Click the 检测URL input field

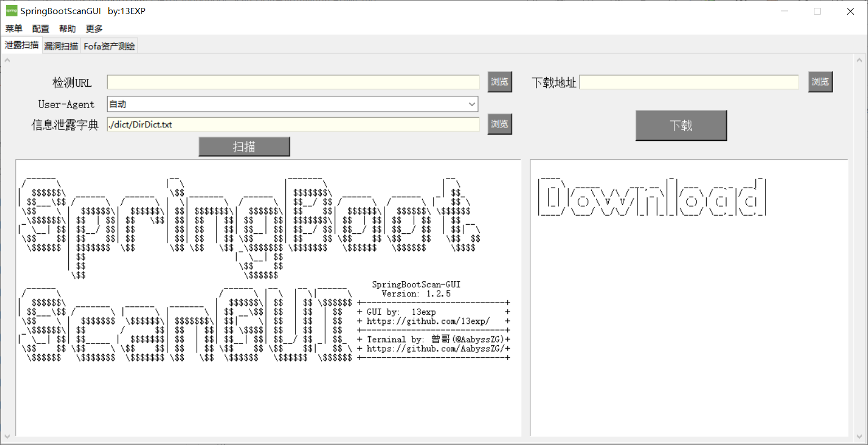click(x=293, y=82)
